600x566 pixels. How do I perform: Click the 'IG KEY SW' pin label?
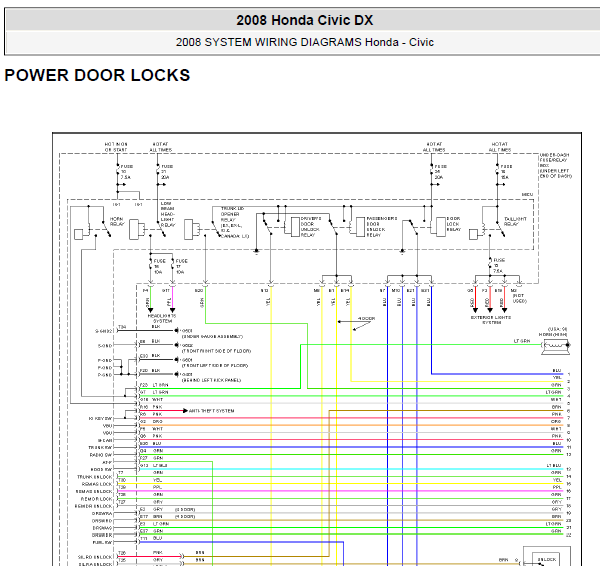(x=100, y=419)
